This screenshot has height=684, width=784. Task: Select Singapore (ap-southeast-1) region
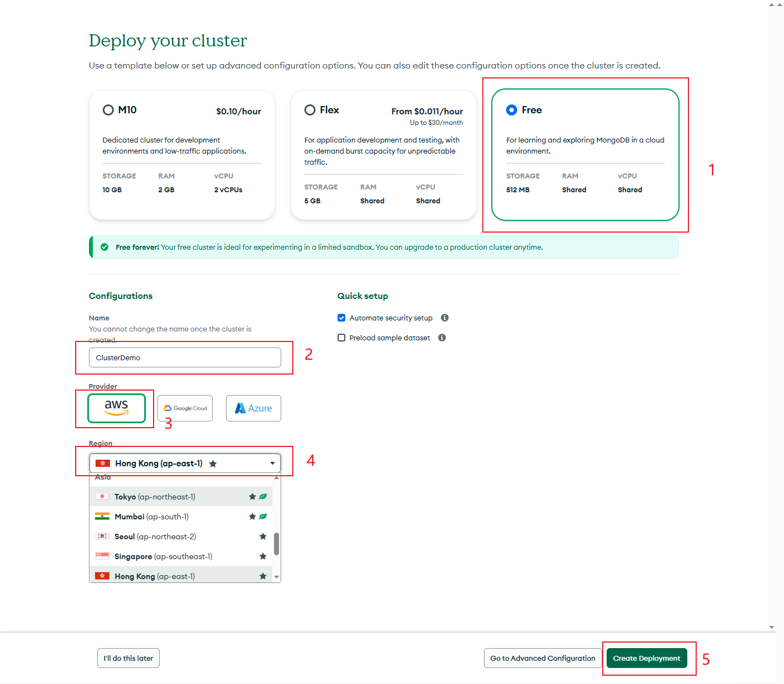(181, 556)
